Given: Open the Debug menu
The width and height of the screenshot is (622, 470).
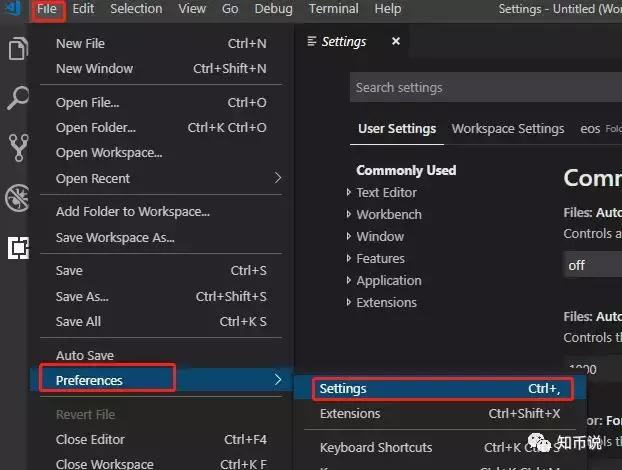Looking at the screenshot, I should tap(273, 9).
